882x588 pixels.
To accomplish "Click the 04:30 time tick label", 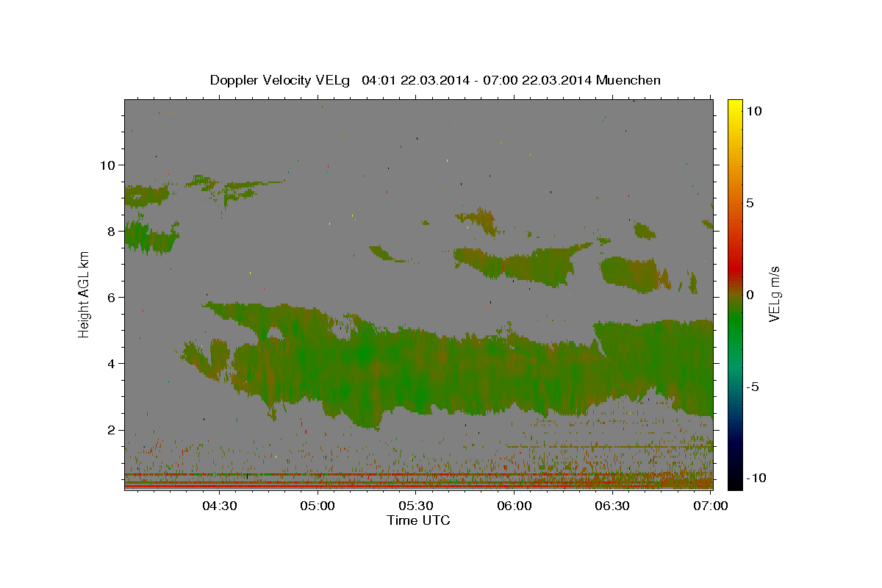I will click(x=220, y=506).
